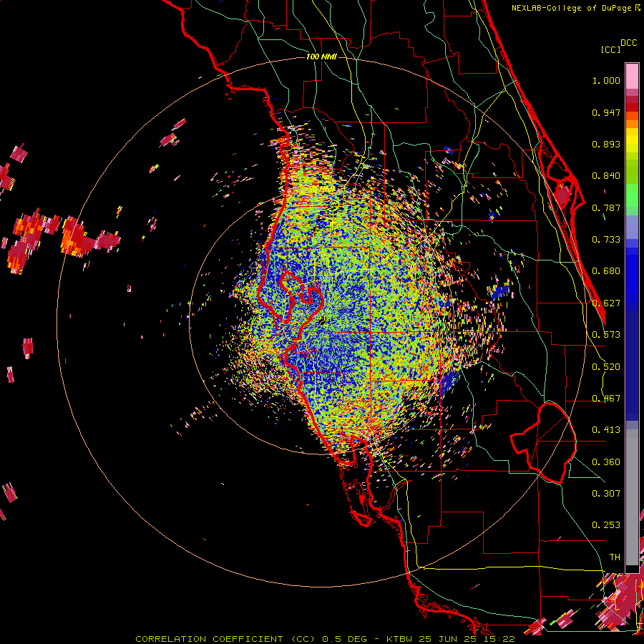This screenshot has width=644, height=644.
Task: Select the 0.787 legend value
Action: tap(606, 208)
